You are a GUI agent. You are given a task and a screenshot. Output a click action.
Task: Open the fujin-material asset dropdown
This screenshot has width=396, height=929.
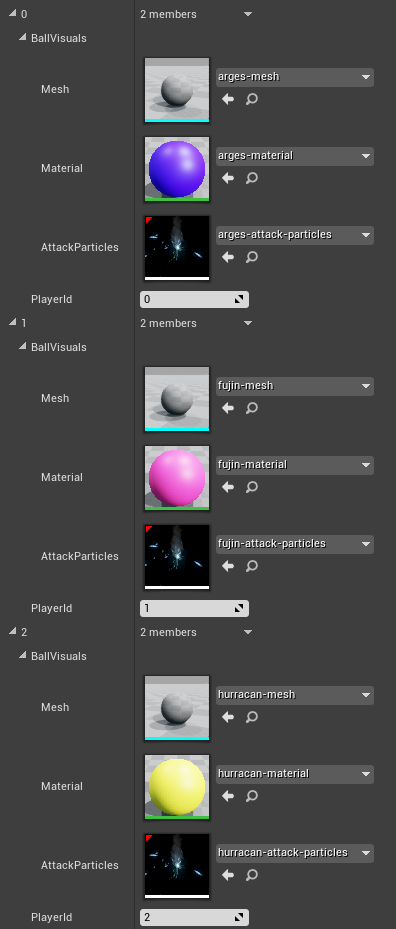295,465
